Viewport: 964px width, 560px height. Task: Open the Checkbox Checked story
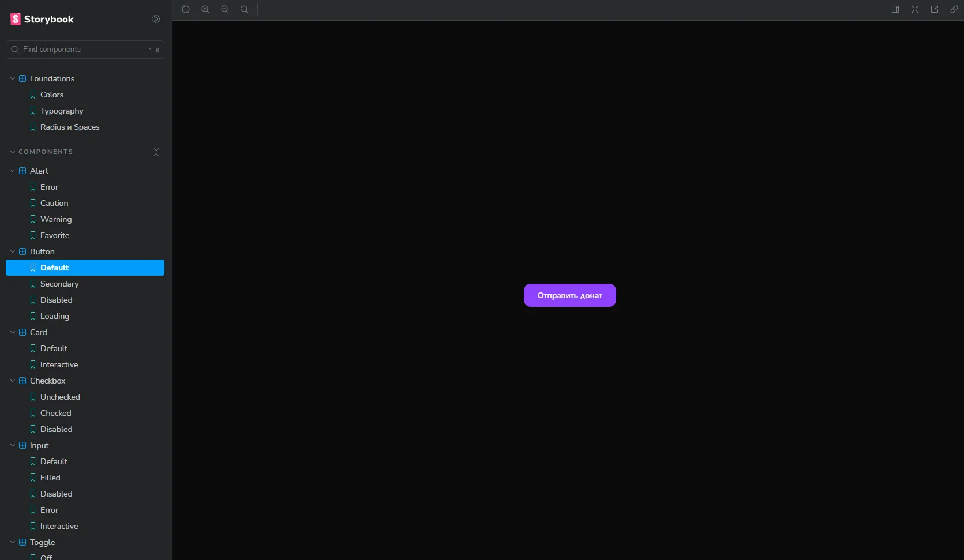(85, 413)
